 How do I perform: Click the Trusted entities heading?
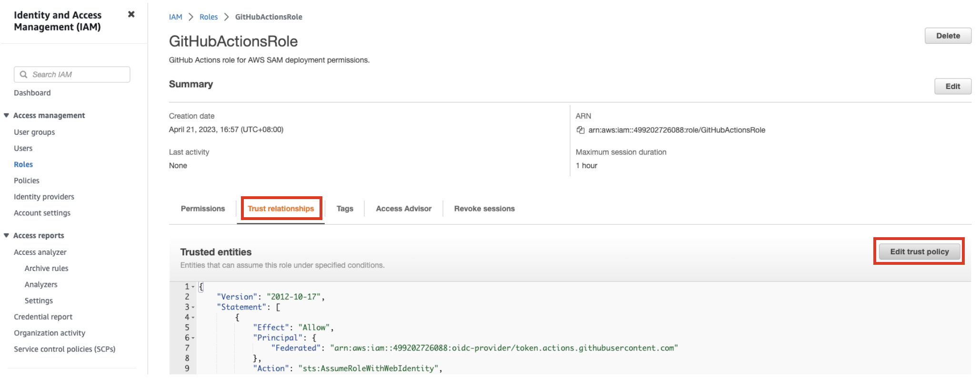click(216, 252)
